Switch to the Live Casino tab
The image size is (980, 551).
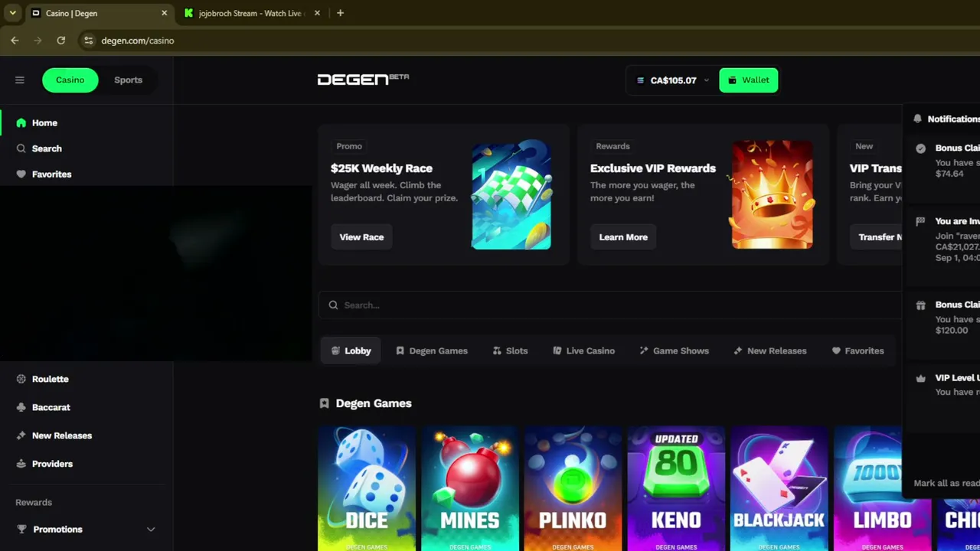[583, 350]
